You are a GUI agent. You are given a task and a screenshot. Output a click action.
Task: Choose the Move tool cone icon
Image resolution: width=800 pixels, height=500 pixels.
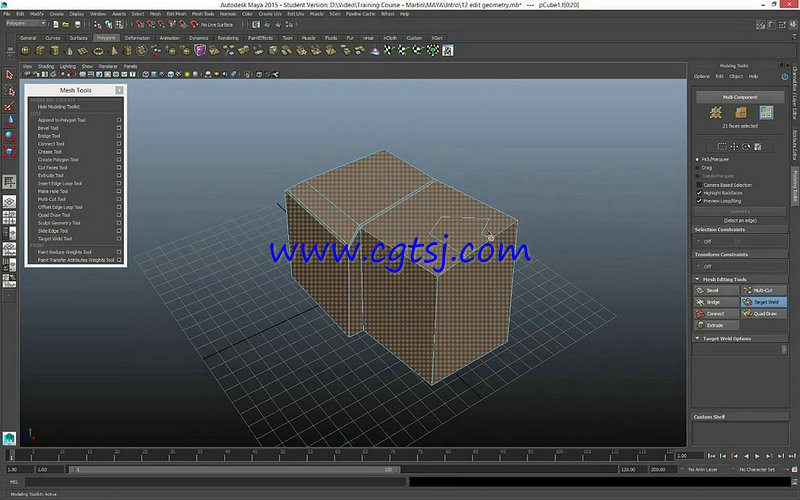pyautogui.click(x=9, y=121)
